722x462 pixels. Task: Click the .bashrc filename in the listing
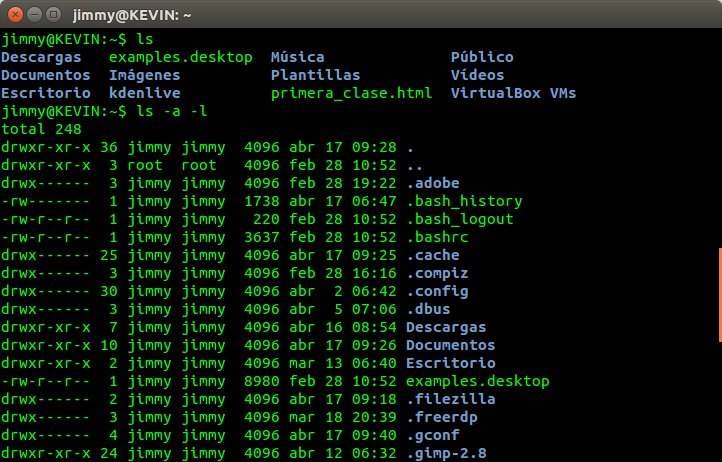(x=437, y=237)
